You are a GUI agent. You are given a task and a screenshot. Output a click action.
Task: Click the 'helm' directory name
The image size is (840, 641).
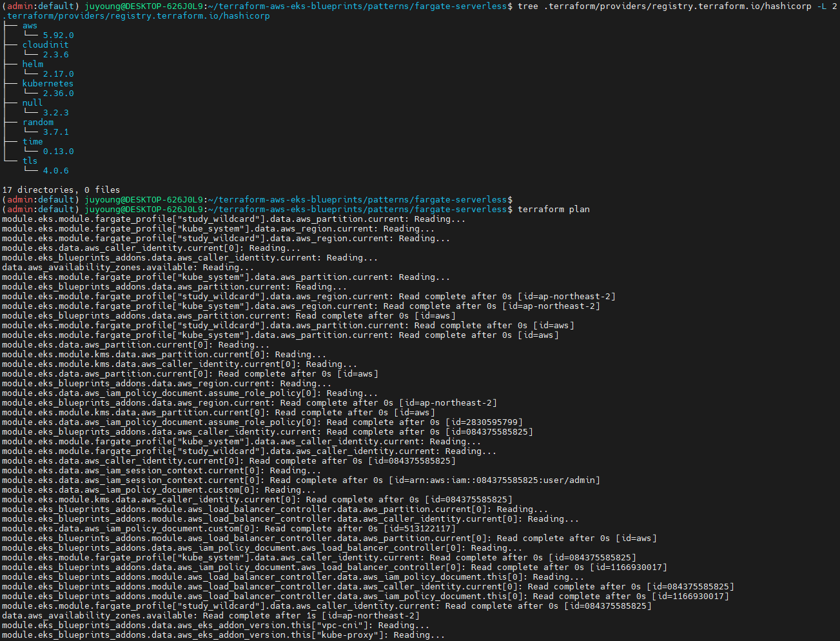33,64
